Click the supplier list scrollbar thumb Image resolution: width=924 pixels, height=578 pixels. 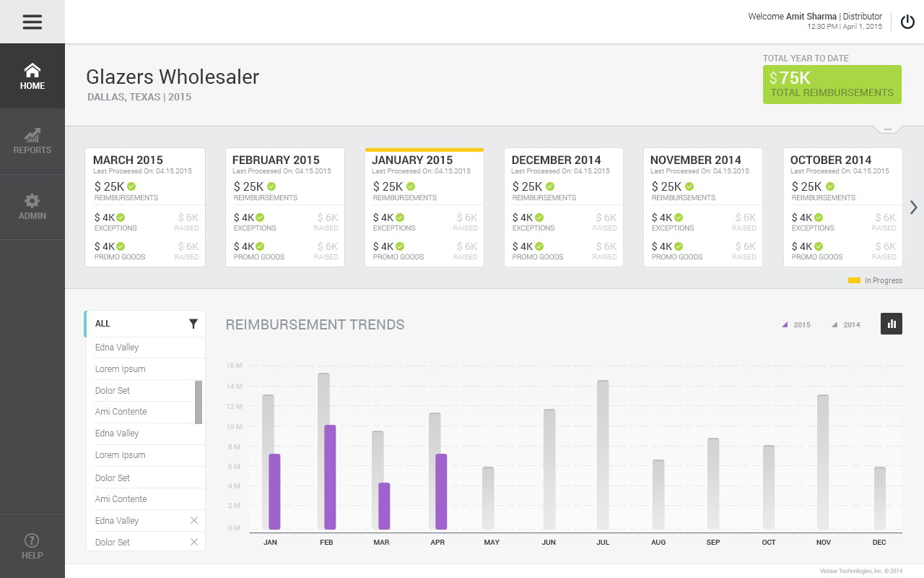click(199, 402)
